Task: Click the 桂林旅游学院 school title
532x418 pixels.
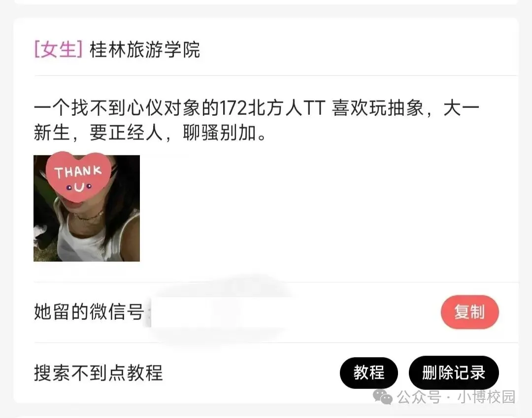Action: click(x=144, y=50)
